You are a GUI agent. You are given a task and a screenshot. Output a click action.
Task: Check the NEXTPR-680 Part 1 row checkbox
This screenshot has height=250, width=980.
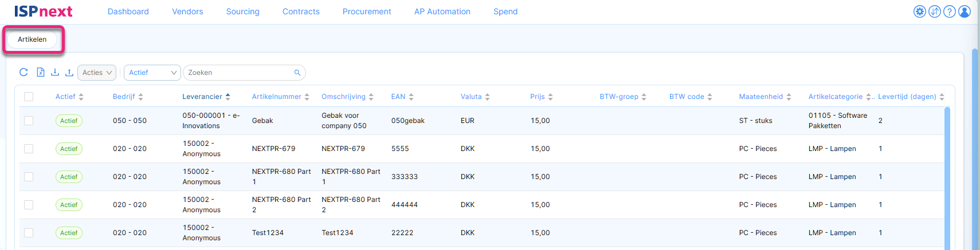[x=29, y=177]
